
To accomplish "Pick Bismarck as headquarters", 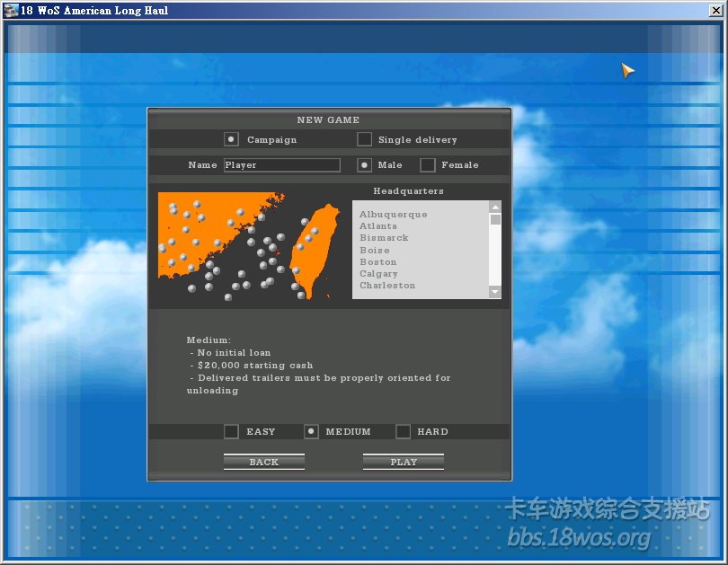I will tap(384, 237).
